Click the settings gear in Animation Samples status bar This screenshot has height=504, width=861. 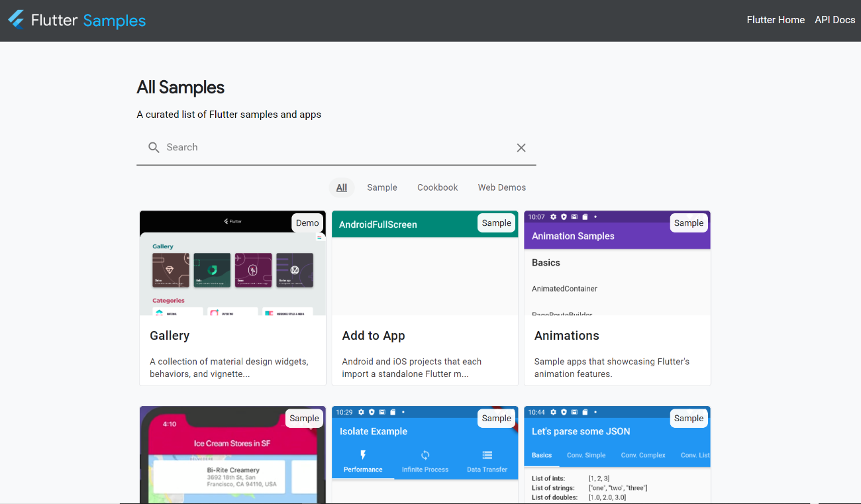(x=554, y=217)
